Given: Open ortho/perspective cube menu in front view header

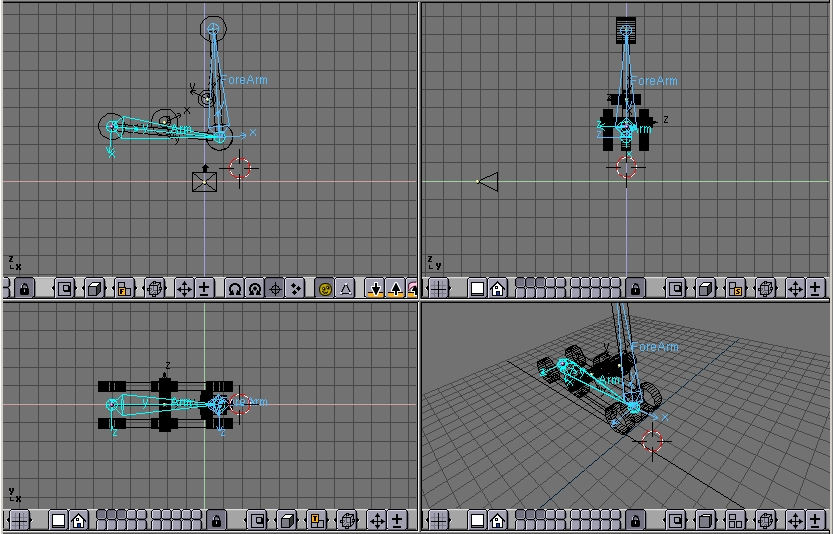Looking at the screenshot, I should (x=95, y=288).
